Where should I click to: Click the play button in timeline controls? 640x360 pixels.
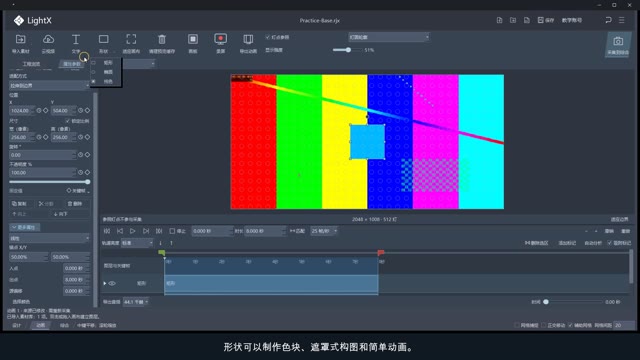click(x=133, y=231)
